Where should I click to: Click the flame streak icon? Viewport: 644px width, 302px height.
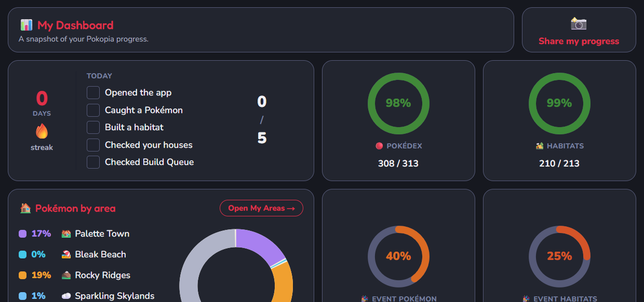pyautogui.click(x=42, y=131)
